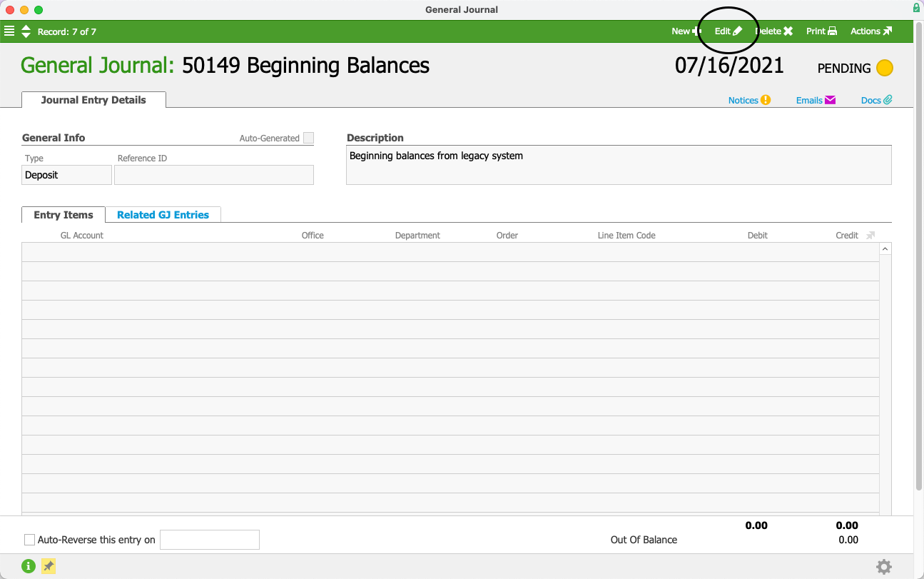Click the expand arrow icon beside Credit
This screenshot has width=924, height=579.
coord(870,236)
